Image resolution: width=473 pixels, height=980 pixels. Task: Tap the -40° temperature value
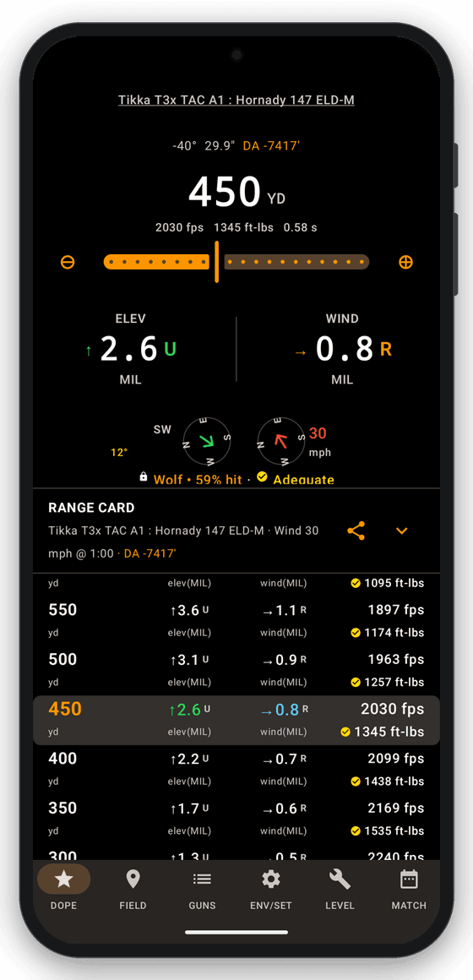coord(184,145)
